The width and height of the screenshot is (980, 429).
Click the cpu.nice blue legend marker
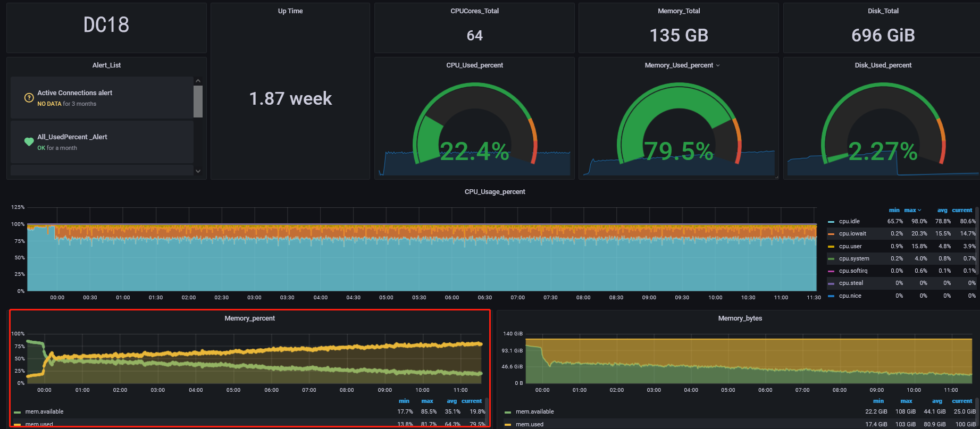point(831,296)
